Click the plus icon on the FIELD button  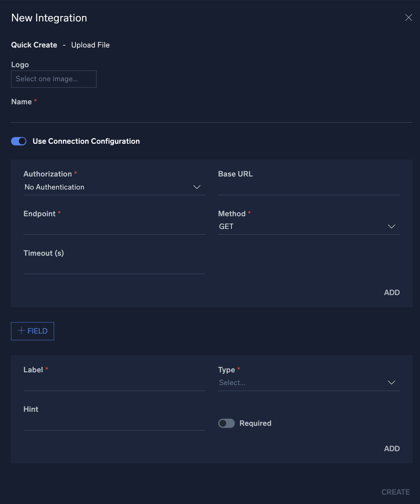click(x=21, y=331)
